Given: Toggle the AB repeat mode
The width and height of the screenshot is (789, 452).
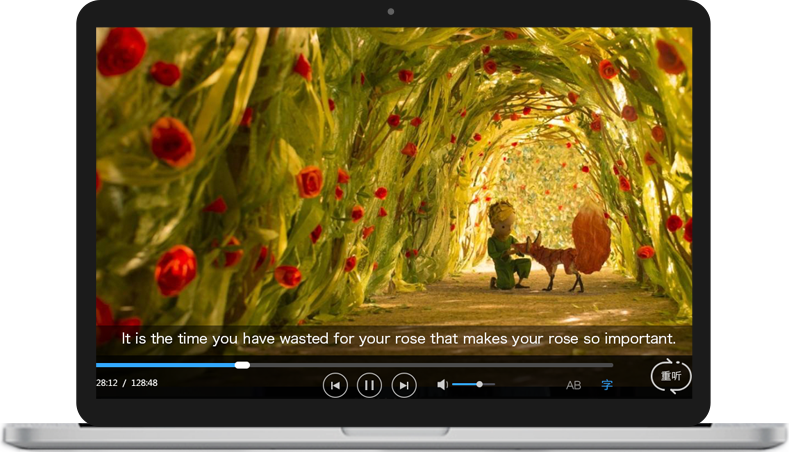Looking at the screenshot, I should 574,385.
